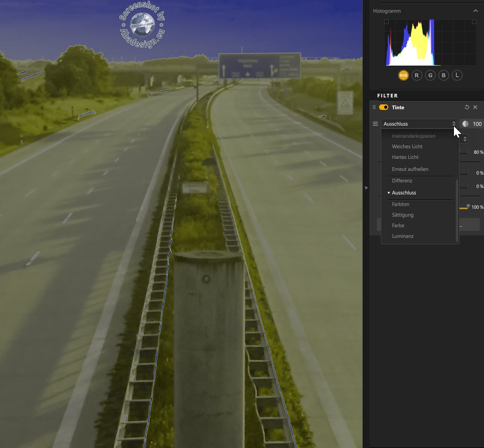This screenshot has width=484, height=448.
Task: Toggle histogram shadow clipping indicator
Action: [x=386, y=22]
